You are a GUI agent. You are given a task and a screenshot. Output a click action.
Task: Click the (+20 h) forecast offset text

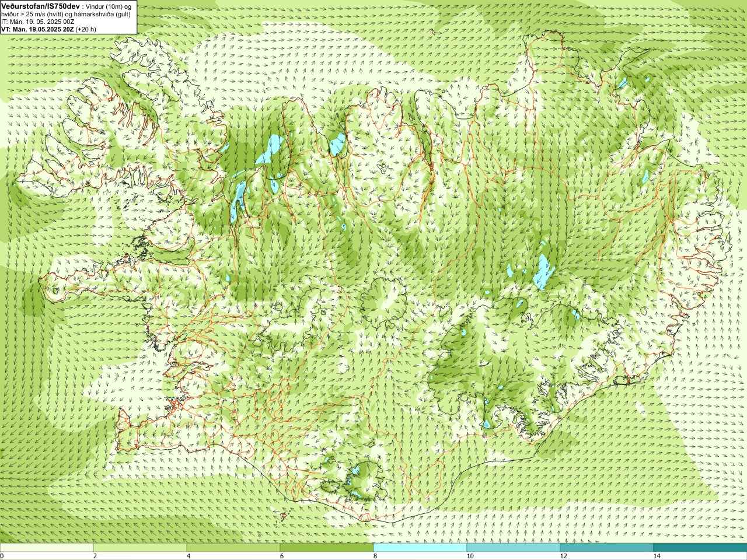[86, 29]
